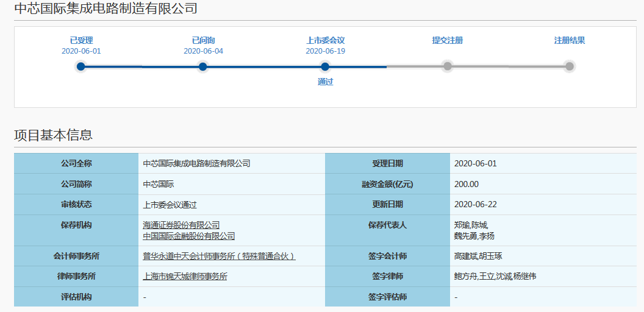Viewport: 644px width, 312px height.
Task: Select the 已受理 stage label
Action: [81, 40]
